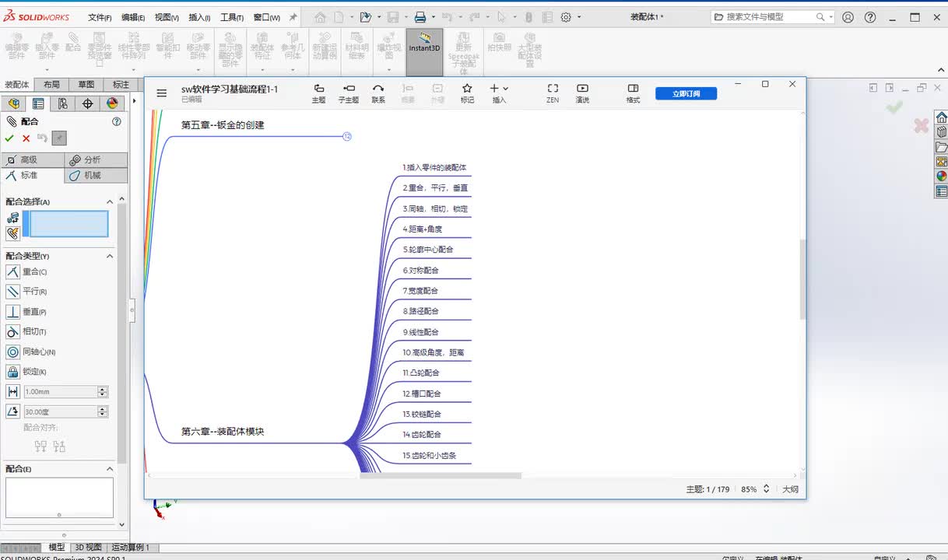
Task: Open the PropertyManager tab icon
Action: [38, 103]
